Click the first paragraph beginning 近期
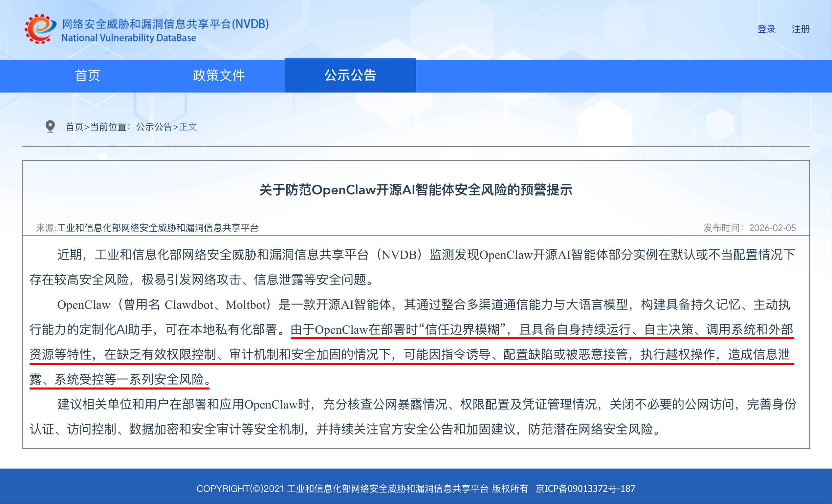This screenshot has height=504, width=832. click(411, 255)
